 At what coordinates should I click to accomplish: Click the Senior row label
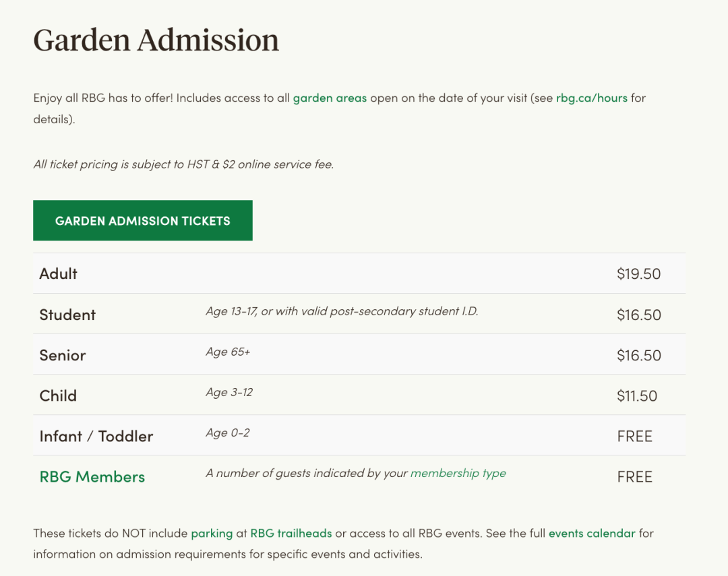pos(63,355)
